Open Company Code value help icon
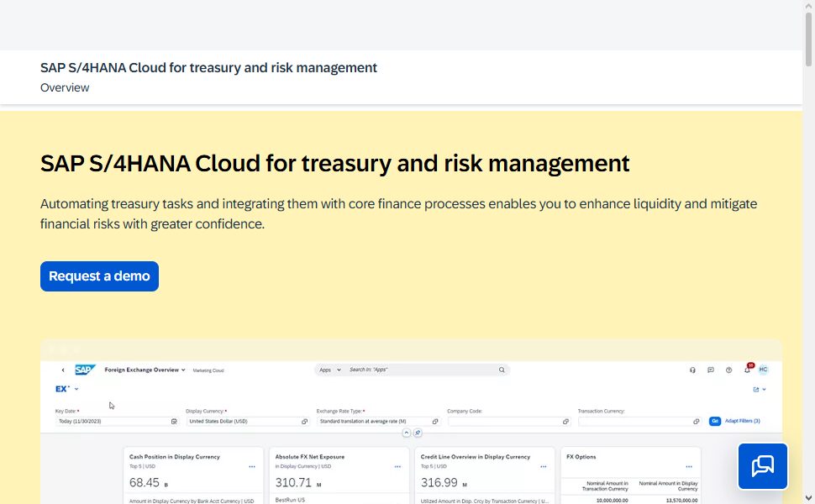 (565, 422)
